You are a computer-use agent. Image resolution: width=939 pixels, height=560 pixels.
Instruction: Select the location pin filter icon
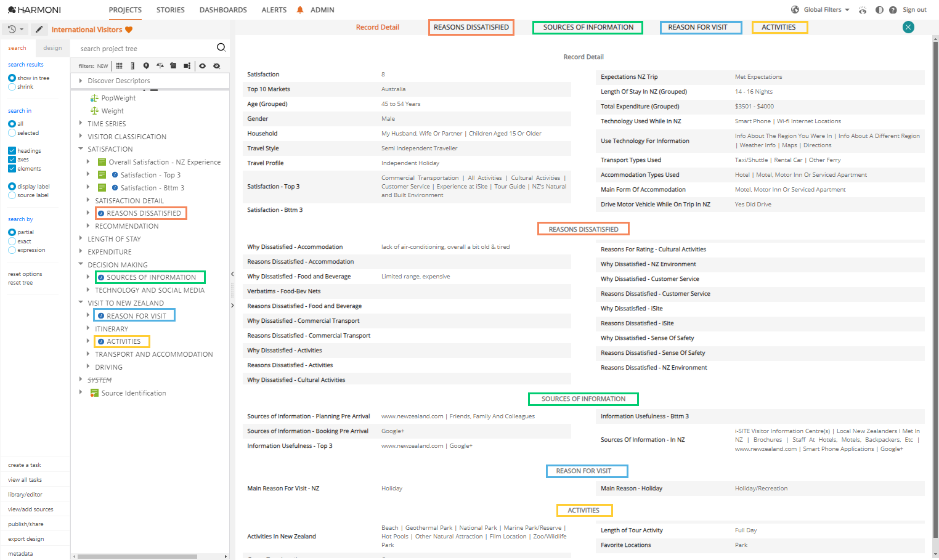146,66
